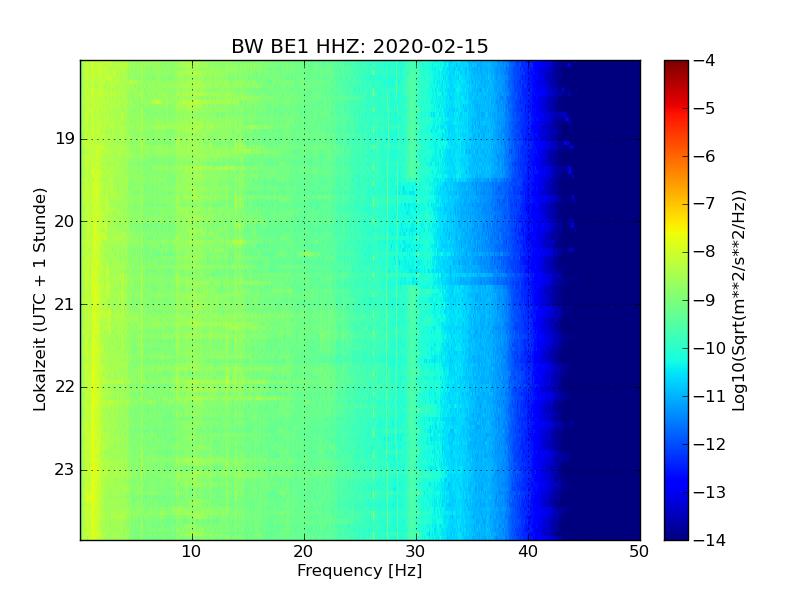Click the dark red top of the colorbar
The width and height of the screenshot is (800, 600).
pyautogui.click(x=677, y=65)
